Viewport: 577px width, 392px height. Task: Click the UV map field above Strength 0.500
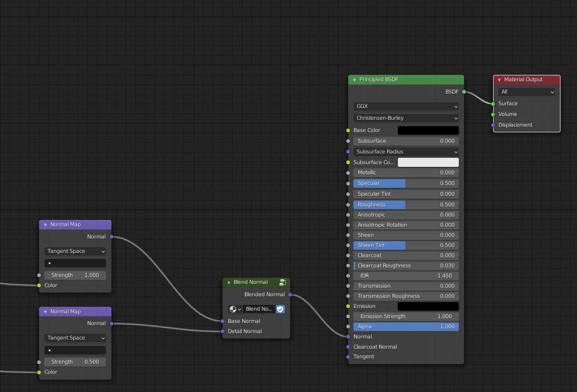click(x=75, y=350)
